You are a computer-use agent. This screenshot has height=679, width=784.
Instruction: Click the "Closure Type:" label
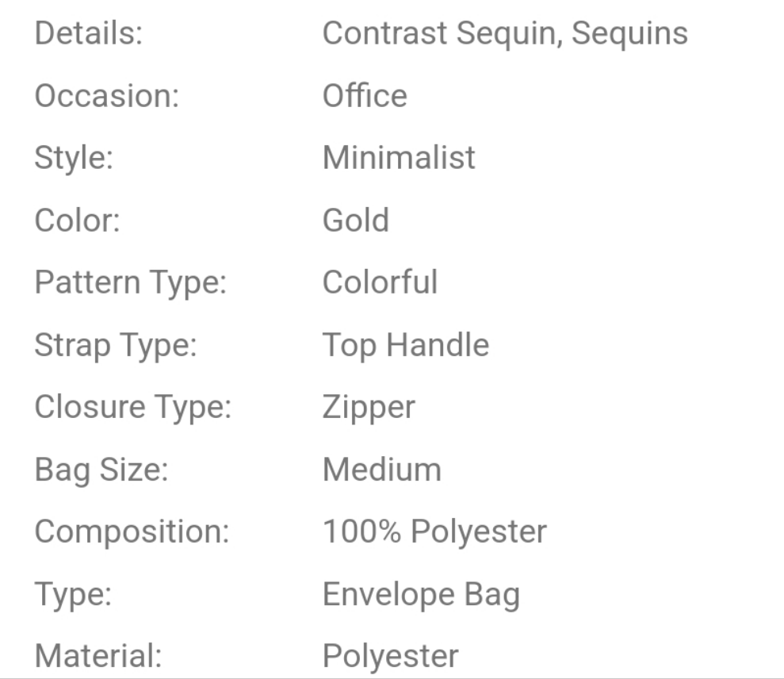pos(132,407)
